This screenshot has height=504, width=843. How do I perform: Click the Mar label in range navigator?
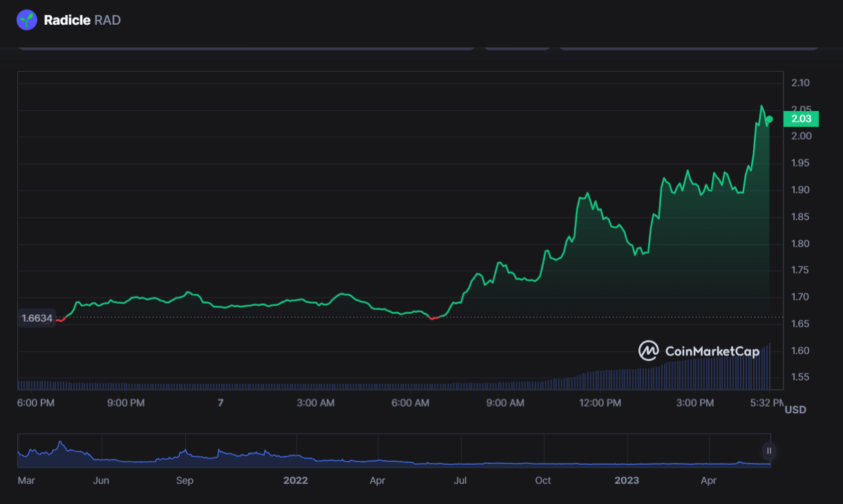point(26,480)
